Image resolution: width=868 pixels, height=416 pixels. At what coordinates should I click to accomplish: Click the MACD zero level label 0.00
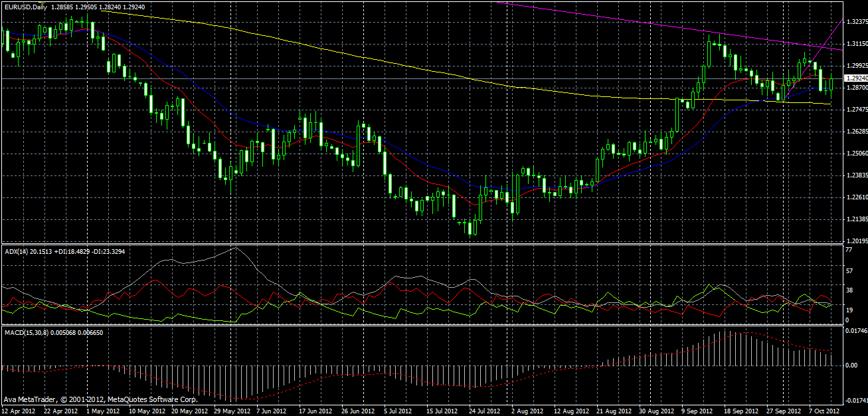coord(850,365)
